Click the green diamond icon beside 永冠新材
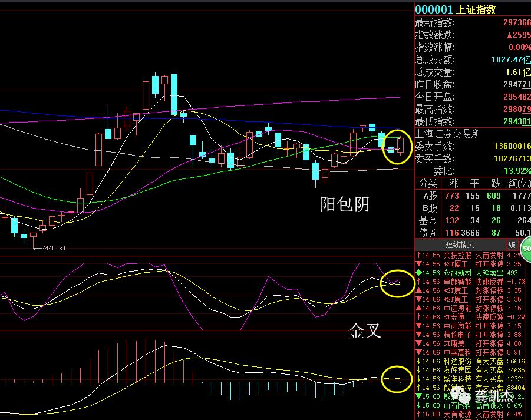The width and height of the screenshot is (531, 420). (x=418, y=272)
